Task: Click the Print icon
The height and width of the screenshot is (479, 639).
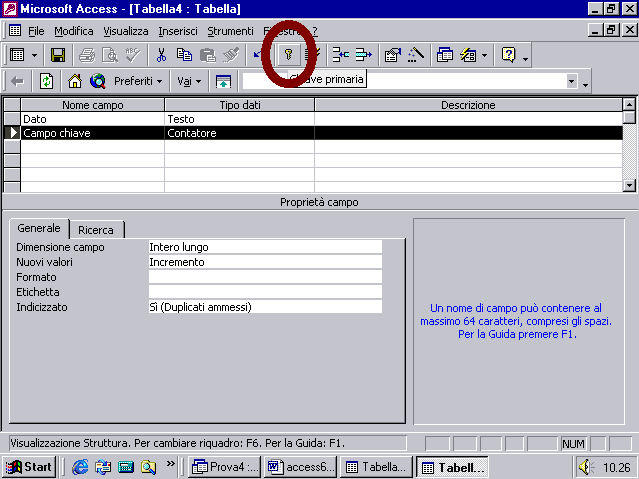Action: [87, 55]
